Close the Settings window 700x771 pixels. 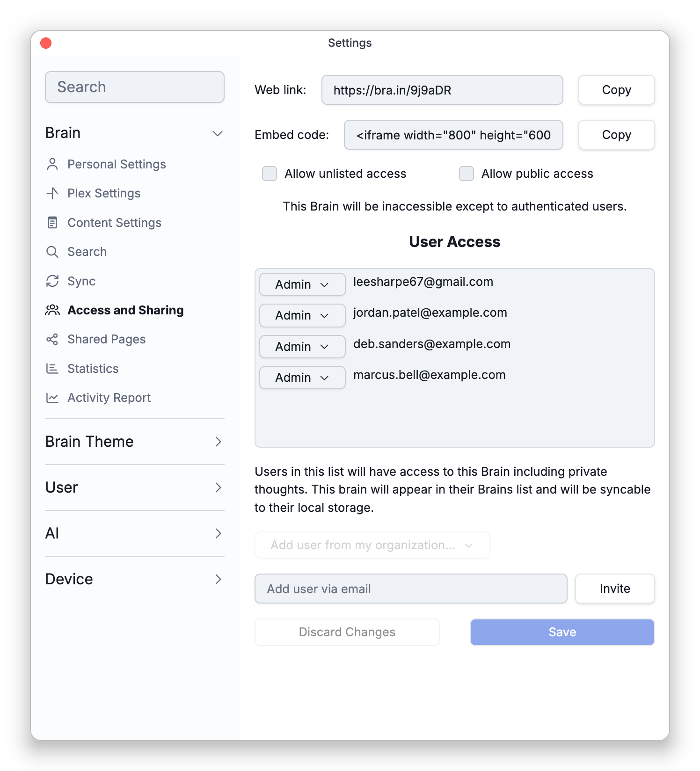pyautogui.click(x=46, y=43)
